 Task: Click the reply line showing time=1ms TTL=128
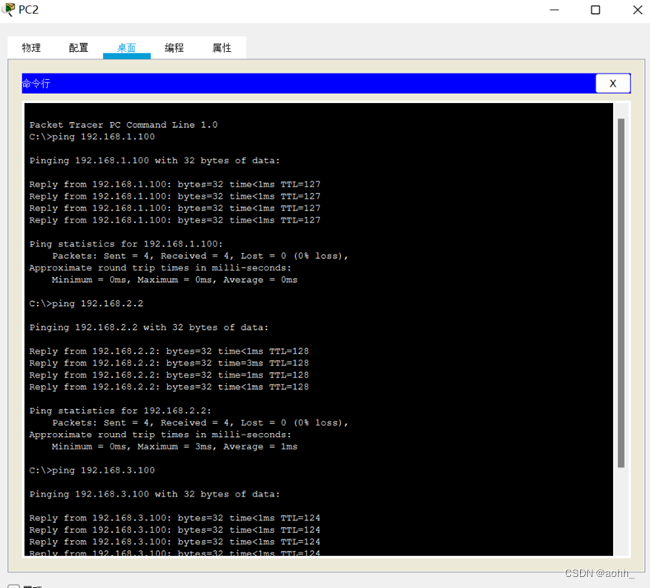[169, 375]
